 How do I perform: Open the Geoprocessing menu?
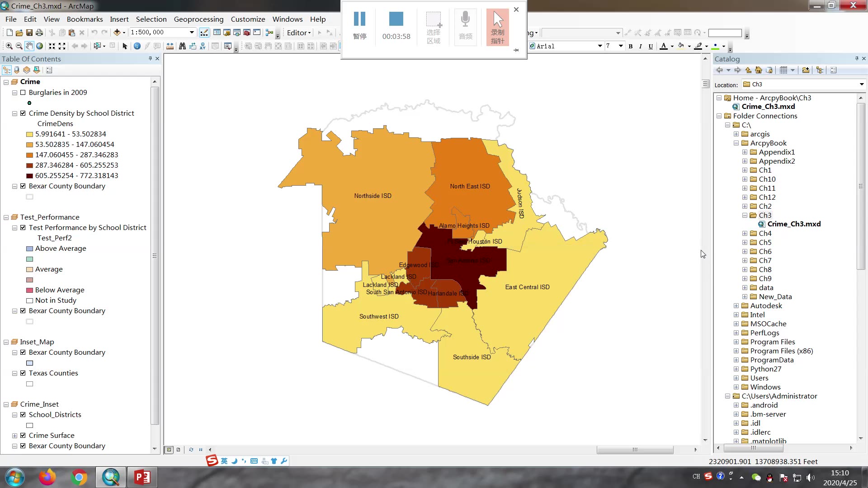(x=198, y=19)
